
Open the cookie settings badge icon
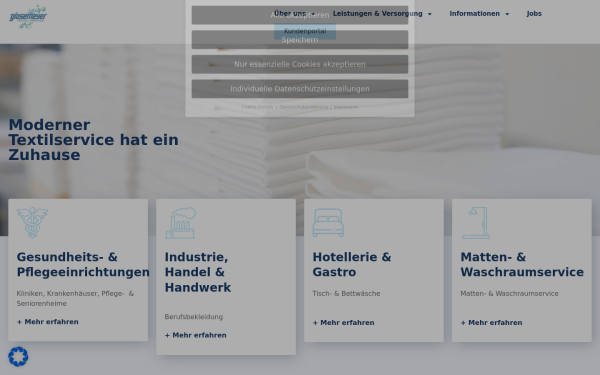(x=18, y=357)
